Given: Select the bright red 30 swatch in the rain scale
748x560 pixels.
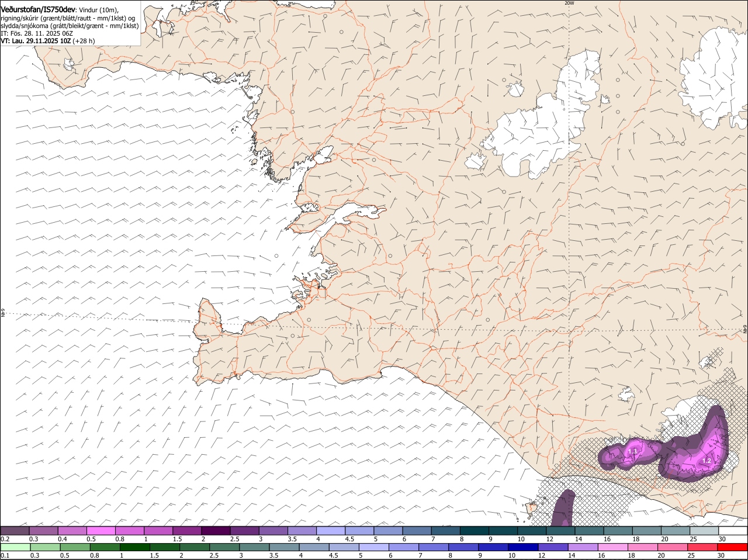Looking at the screenshot, I should pyautogui.click(x=732, y=547).
